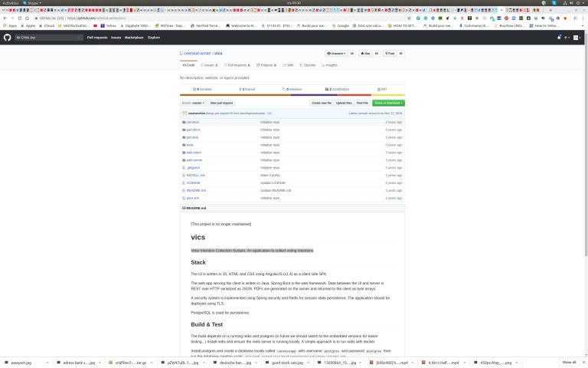View the 1 branch
The width and height of the screenshot is (588, 368).
click(247, 90)
